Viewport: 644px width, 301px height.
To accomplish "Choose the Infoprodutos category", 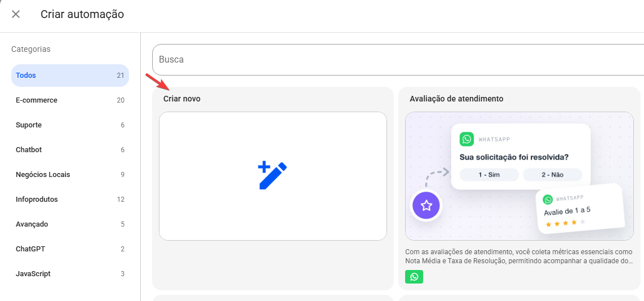I will coord(70,200).
